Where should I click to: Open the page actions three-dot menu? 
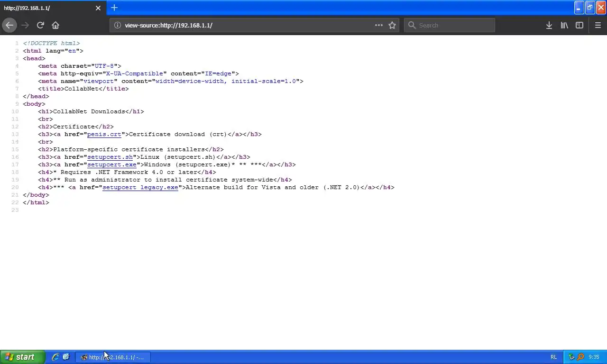(378, 25)
